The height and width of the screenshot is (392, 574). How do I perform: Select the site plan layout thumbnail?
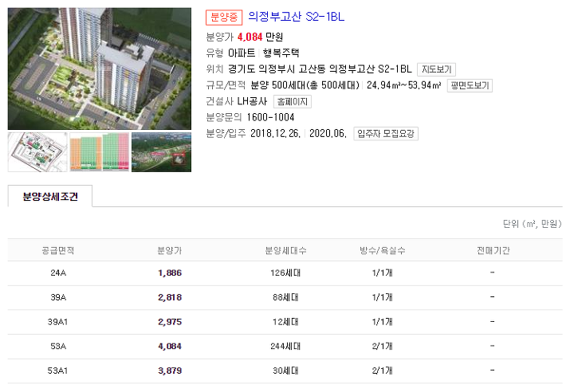37,152
